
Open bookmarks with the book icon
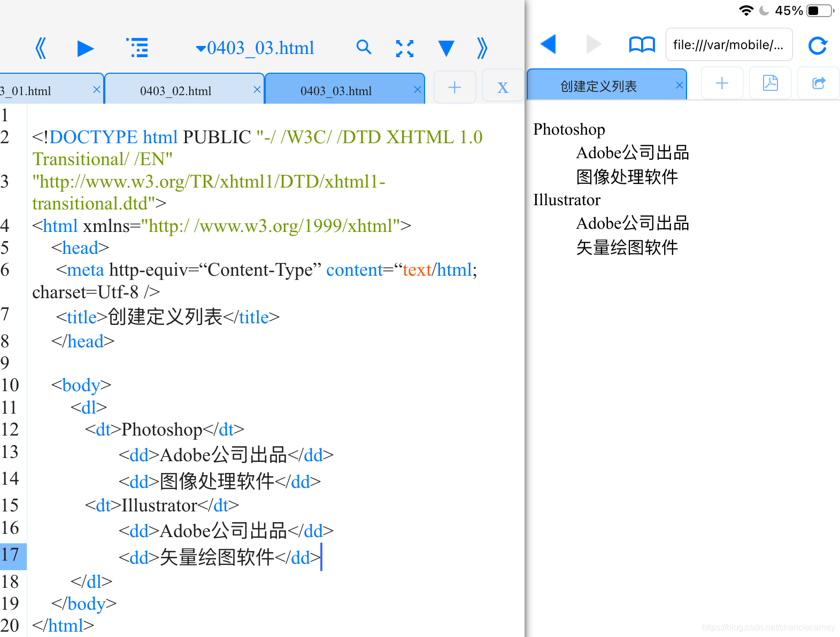coord(642,45)
